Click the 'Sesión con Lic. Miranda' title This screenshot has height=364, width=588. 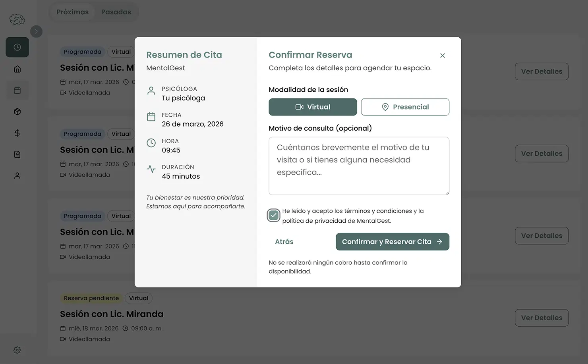[112, 314]
